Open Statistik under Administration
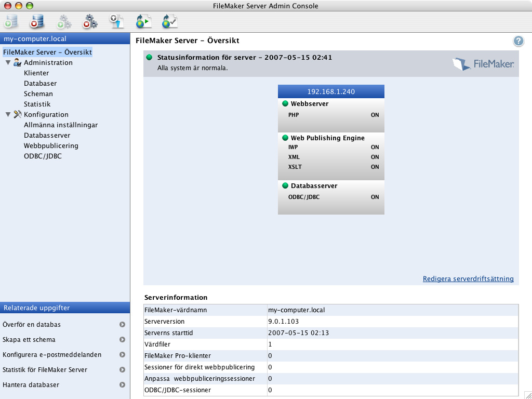The width and height of the screenshot is (532, 399). tap(37, 104)
